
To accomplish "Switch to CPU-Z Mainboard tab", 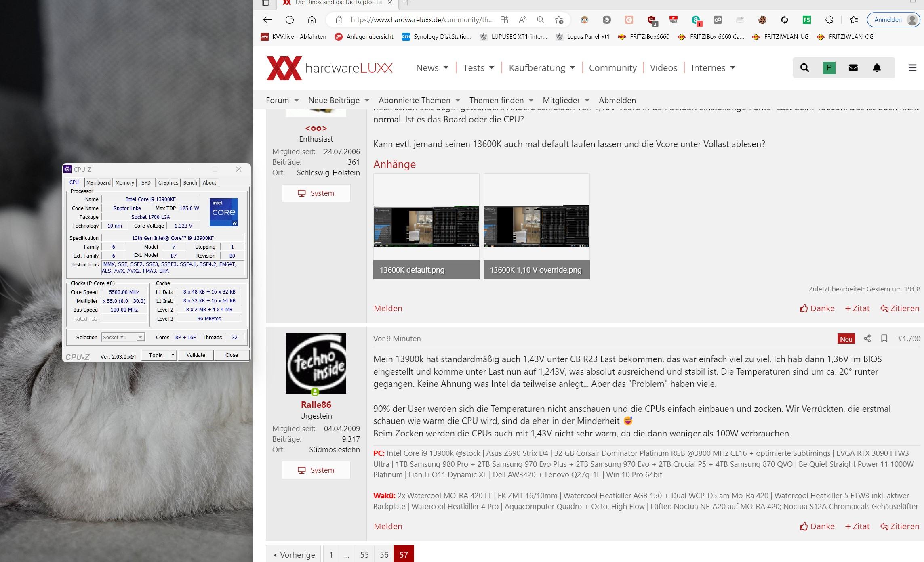I will (x=98, y=182).
